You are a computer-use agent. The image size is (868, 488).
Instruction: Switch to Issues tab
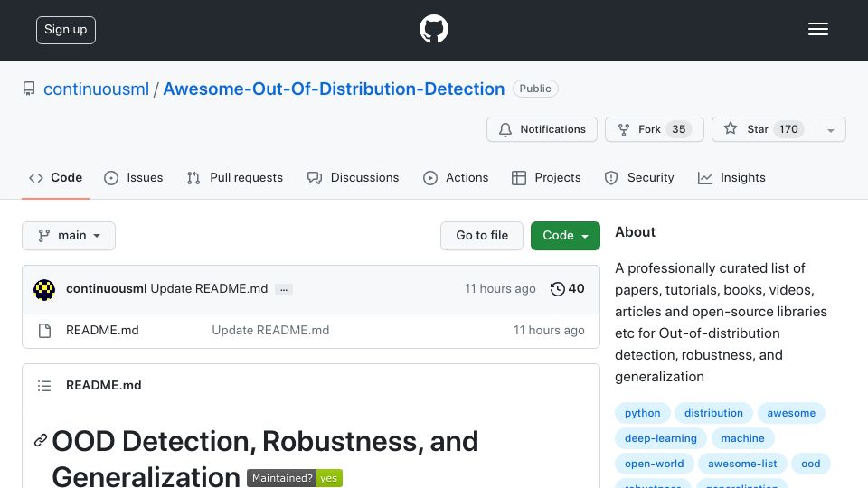pyautogui.click(x=134, y=178)
